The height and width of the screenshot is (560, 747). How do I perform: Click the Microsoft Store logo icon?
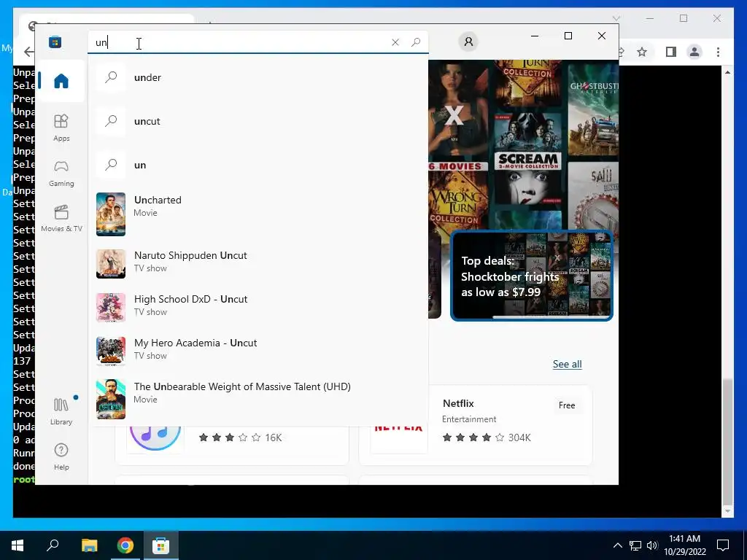click(55, 42)
